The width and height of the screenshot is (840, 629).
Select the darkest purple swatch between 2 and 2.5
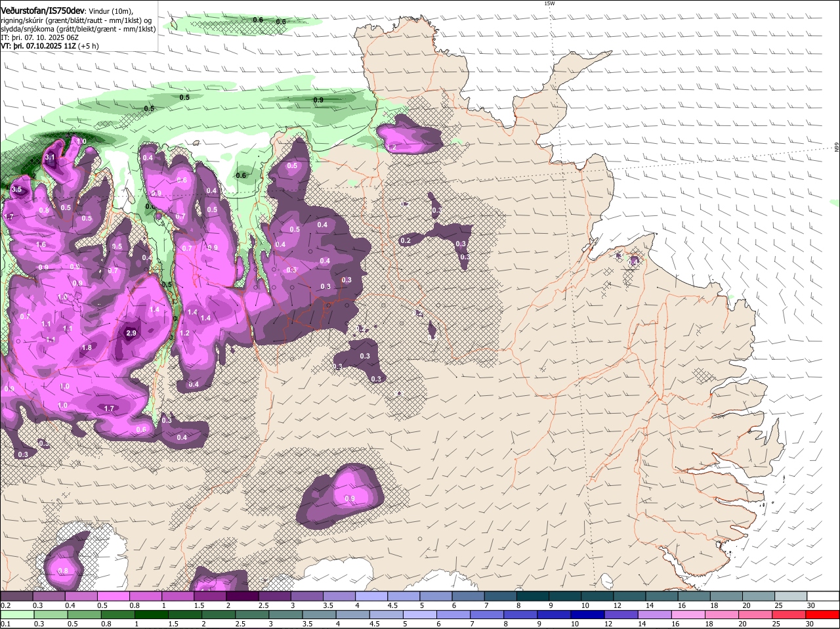(241, 596)
